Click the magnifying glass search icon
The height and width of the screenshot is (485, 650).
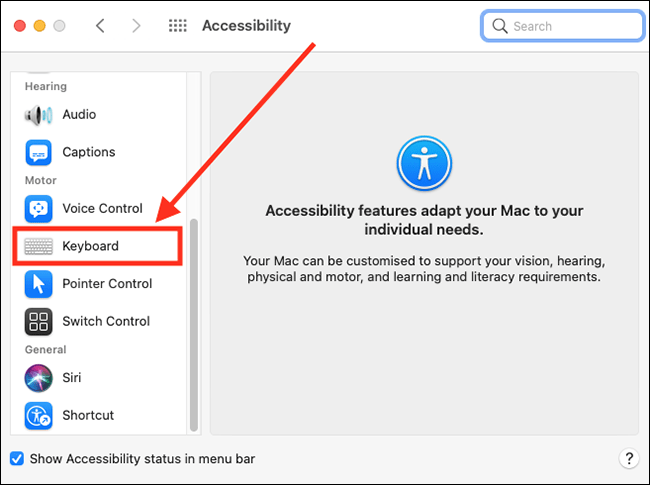[500, 26]
